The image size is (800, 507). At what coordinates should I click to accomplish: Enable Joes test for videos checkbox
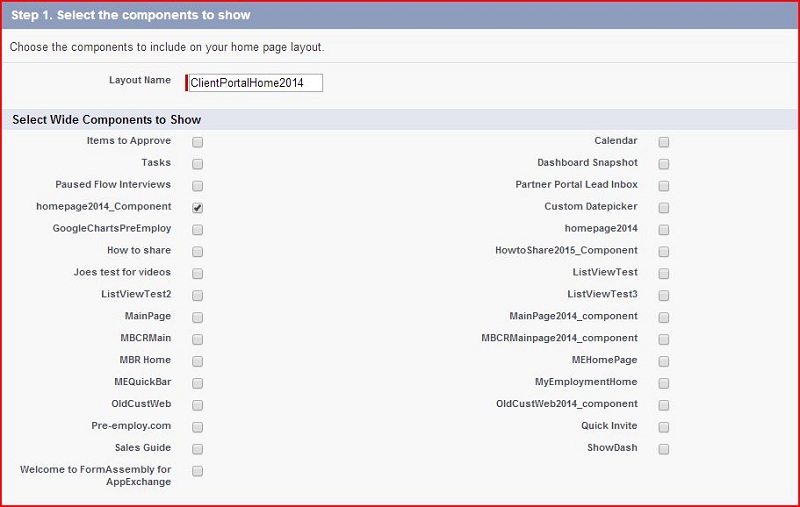point(197,273)
